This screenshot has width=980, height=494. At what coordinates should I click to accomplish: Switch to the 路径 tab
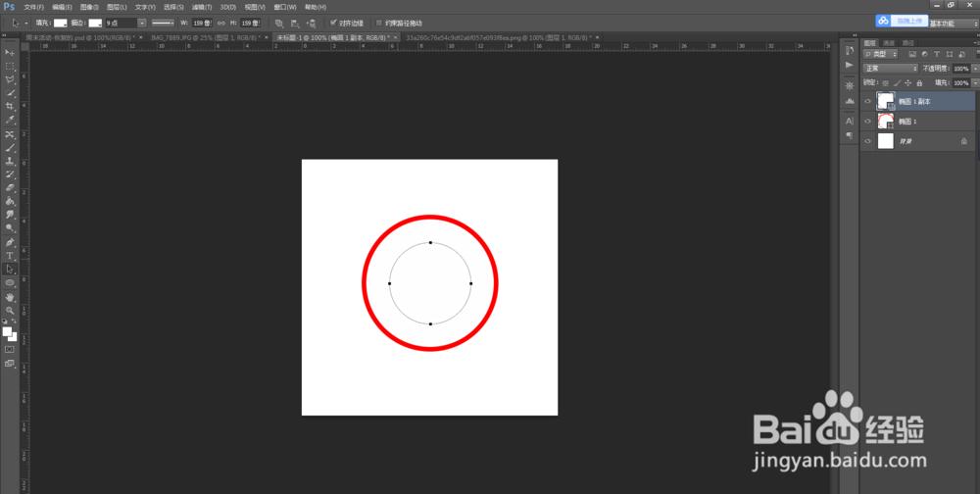[x=908, y=42]
